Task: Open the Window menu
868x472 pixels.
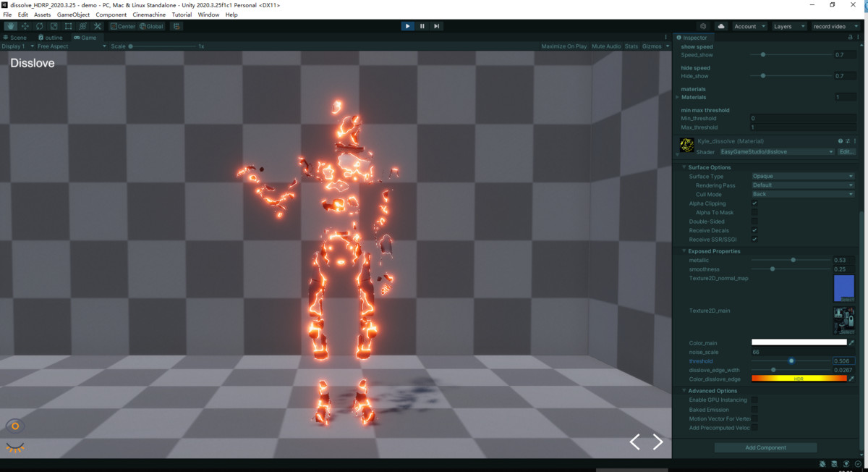Action: tap(208, 14)
